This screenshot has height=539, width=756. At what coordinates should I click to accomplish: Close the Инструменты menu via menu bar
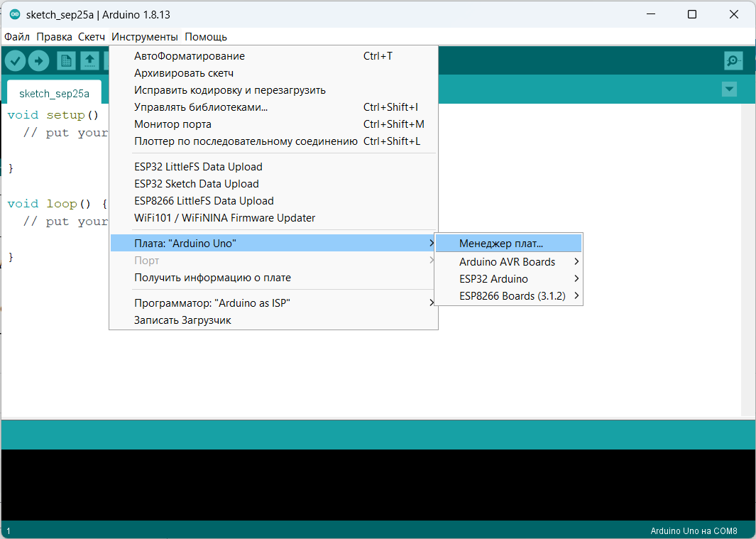145,37
